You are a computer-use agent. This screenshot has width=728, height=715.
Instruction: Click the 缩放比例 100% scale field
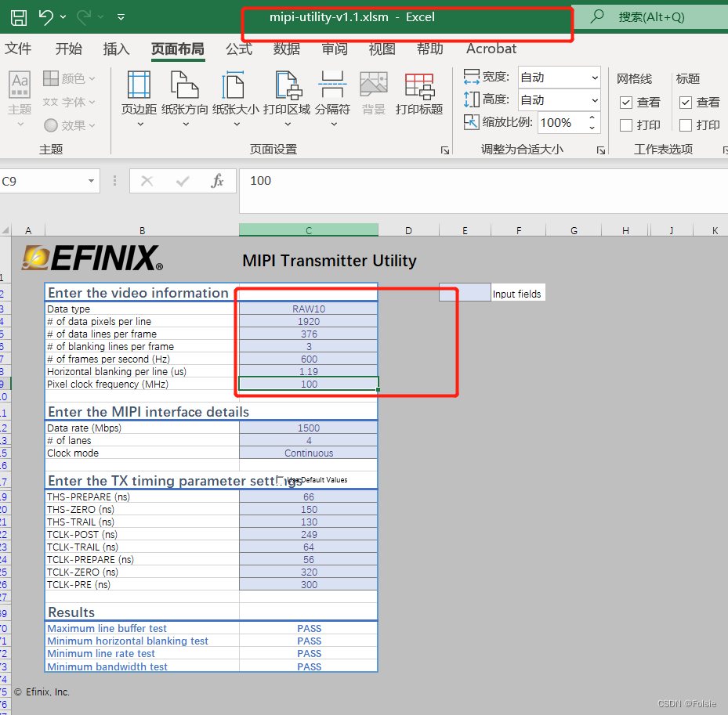[x=562, y=123]
